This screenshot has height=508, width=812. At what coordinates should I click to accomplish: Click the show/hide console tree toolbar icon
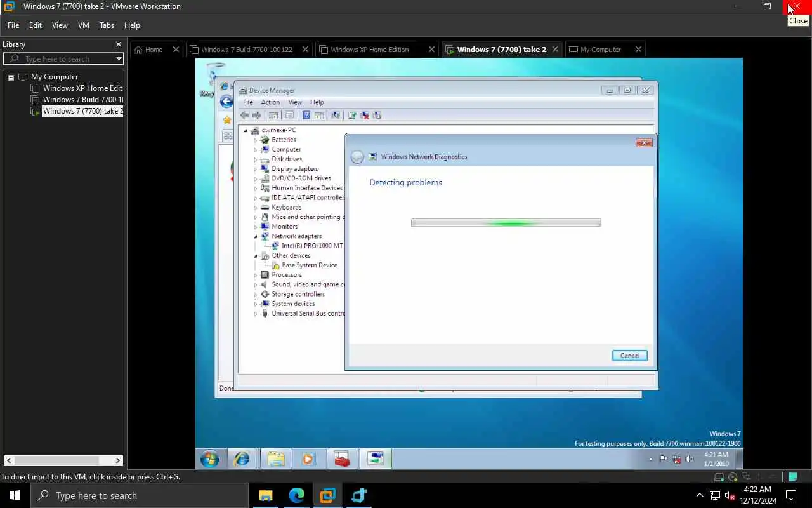click(x=273, y=116)
